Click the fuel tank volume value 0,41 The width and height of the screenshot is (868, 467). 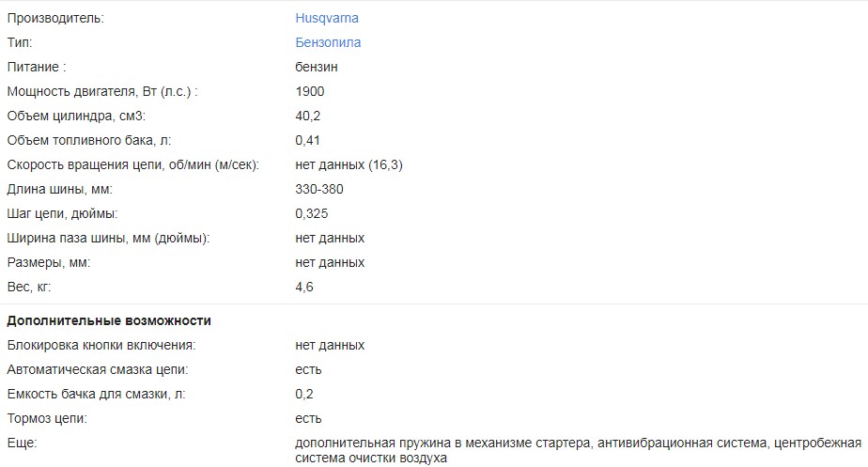[x=308, y=140]
